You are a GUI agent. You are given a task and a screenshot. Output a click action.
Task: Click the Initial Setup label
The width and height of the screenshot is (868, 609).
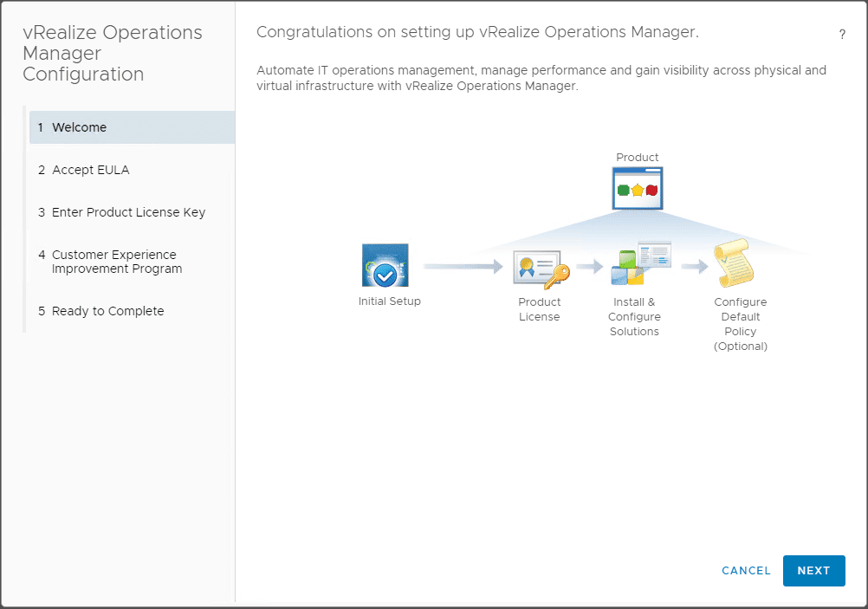coord(390,301)
